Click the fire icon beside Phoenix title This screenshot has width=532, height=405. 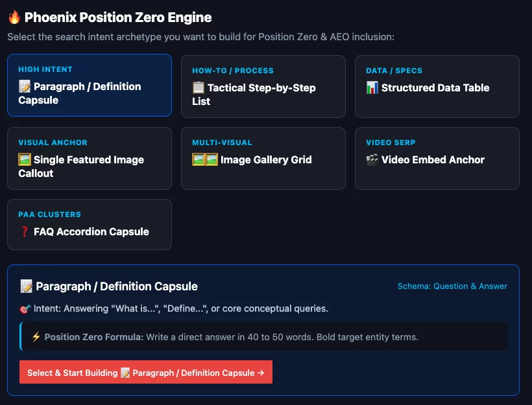14,17
